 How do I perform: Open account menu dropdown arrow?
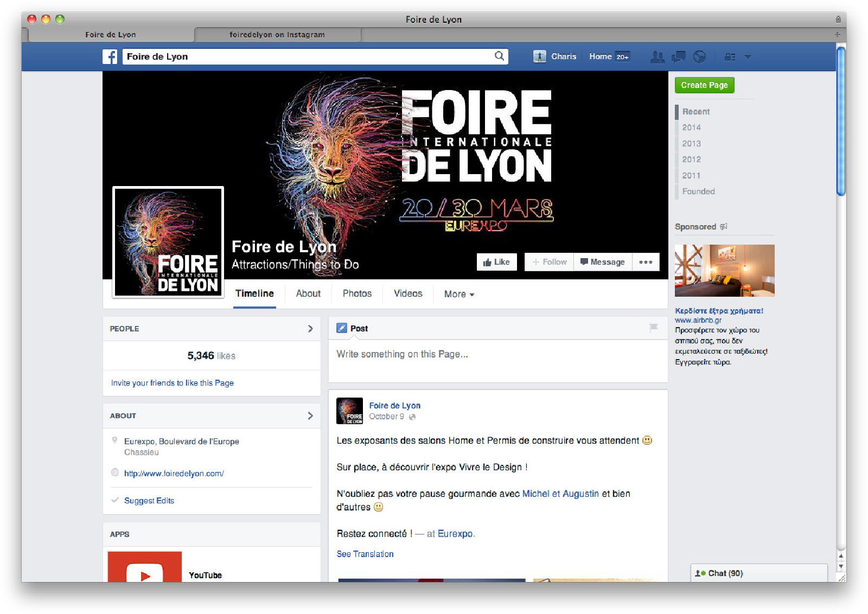[748, 56]
